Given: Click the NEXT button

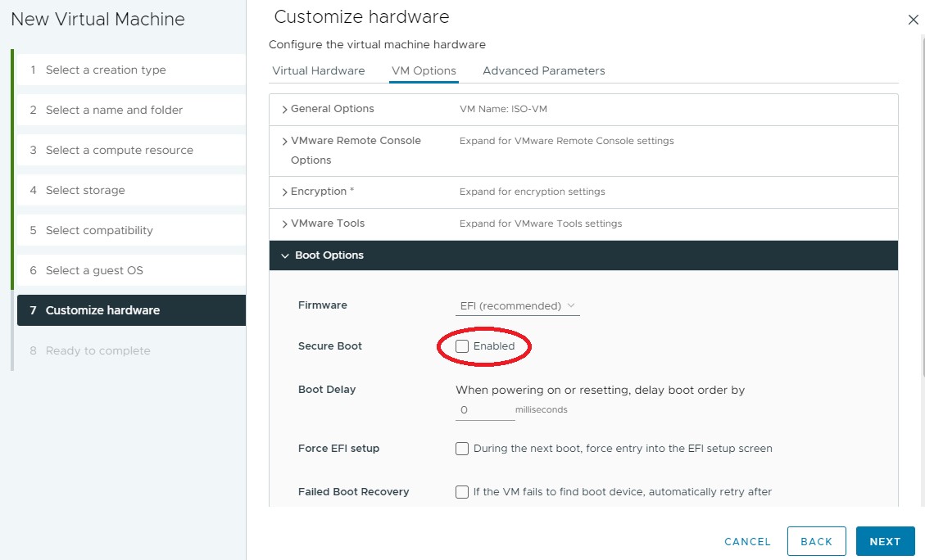Looking at the screenshot, I should [885, 541].
